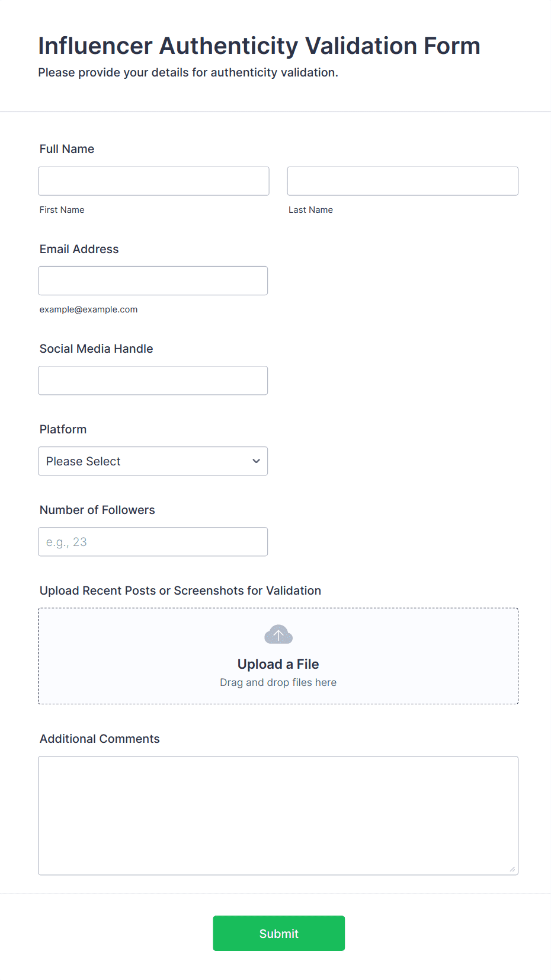Click the First Name input field
Screen dimensions: 551x980
pyautogui.click(x=153, y=181)
